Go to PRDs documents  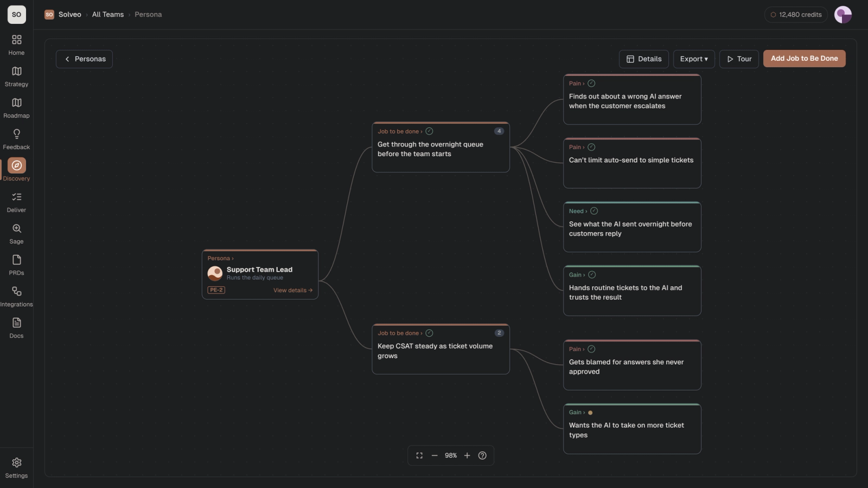[16, 265]
